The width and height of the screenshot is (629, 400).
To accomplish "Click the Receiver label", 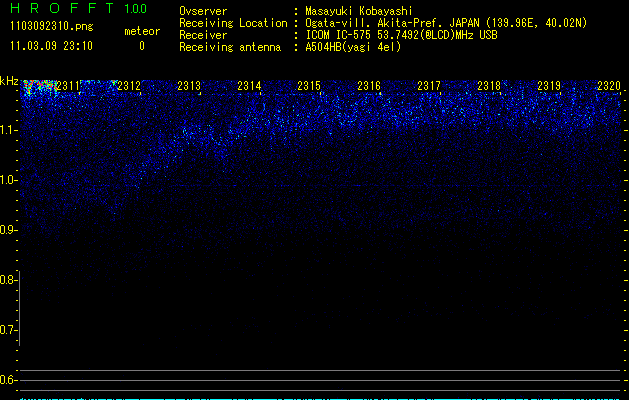I will tap(203, 35).
